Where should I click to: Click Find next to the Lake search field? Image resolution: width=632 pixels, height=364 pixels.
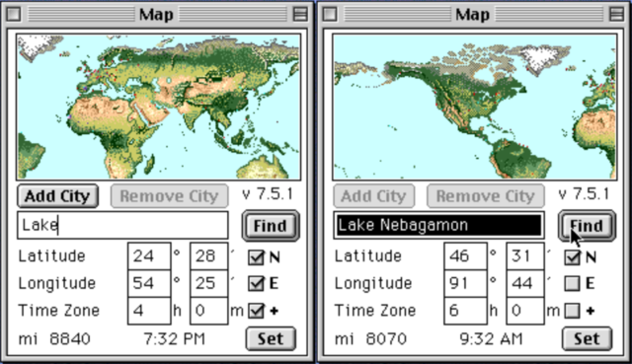click(x=271, y=226)
